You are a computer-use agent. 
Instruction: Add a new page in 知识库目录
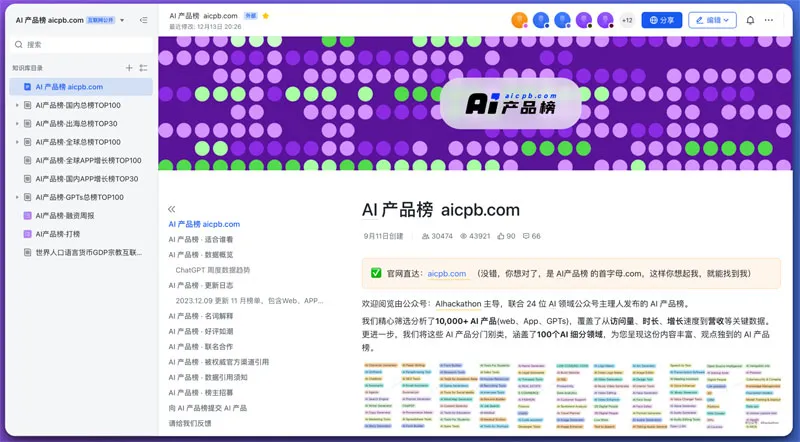pyautogui.click(x=129, y=68)
